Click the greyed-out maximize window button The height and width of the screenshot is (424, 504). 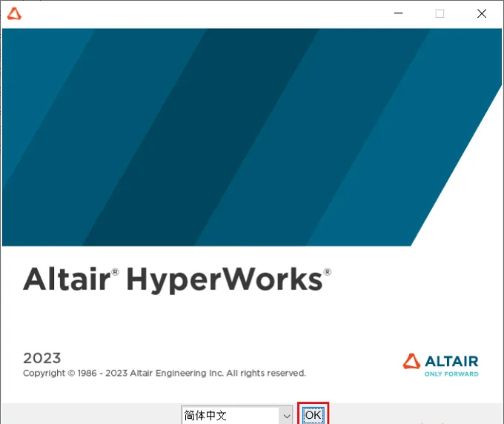pos(440,13)
